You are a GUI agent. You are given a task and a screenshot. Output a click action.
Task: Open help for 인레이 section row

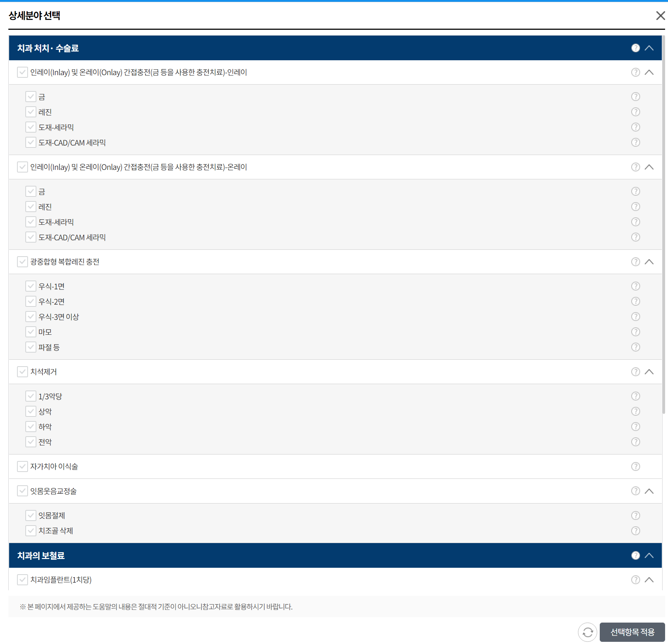[x=635, y=72]
